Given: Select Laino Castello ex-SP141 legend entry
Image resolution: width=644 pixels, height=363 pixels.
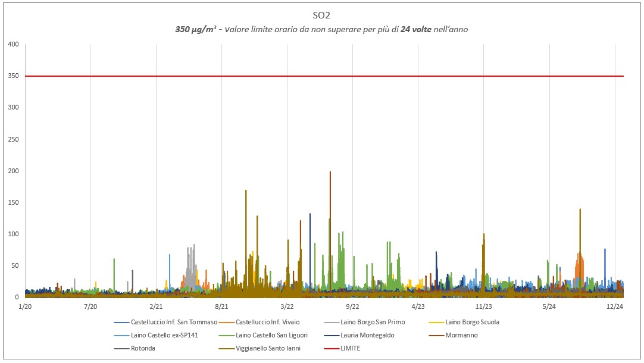Looking at the screenshot, I should [164, 335].
